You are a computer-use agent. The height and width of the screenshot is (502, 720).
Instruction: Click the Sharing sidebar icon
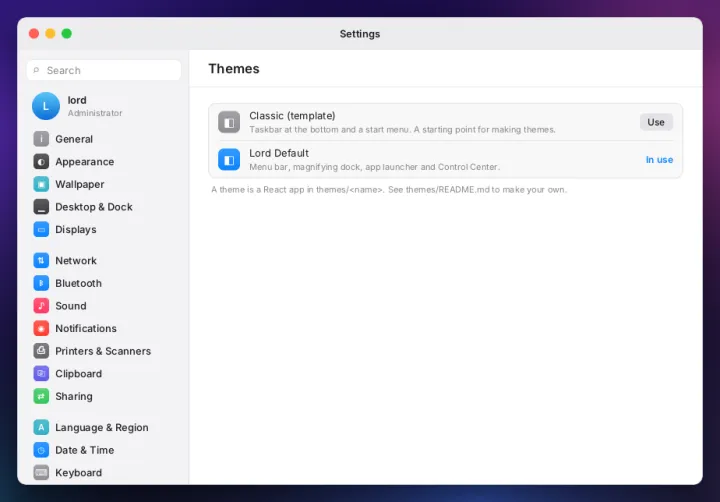click(41, 396)
